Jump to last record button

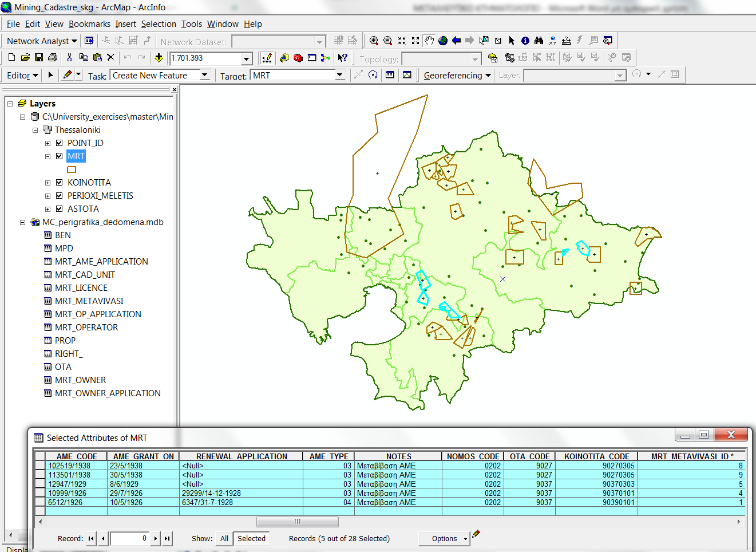coord(167,538)
